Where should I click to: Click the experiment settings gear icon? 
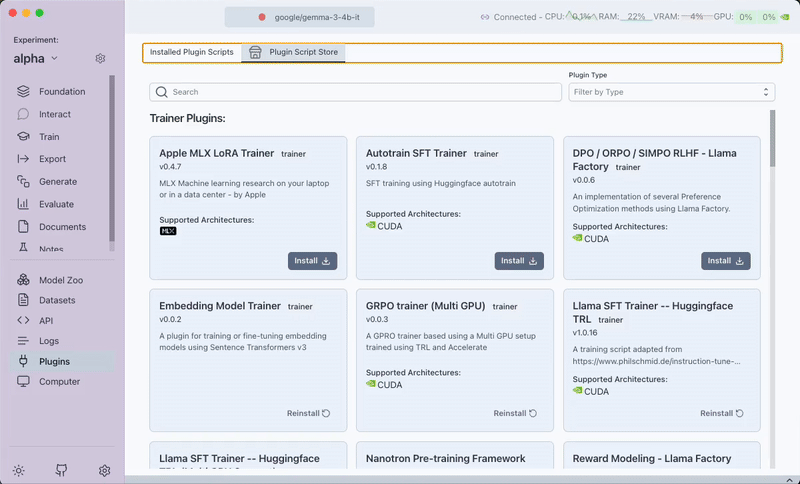click(100, 59)
